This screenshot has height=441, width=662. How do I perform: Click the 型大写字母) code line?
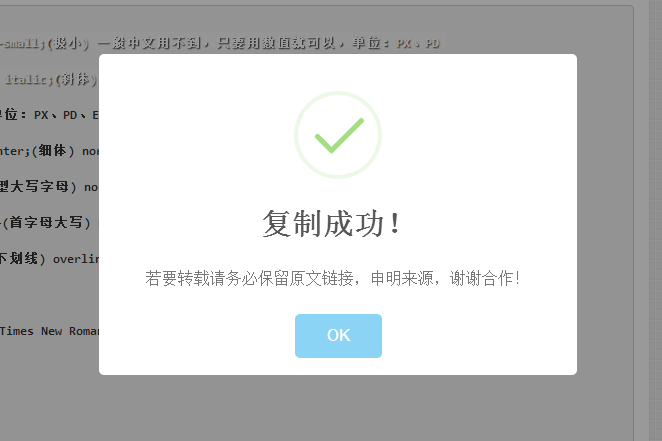point(49,187)
